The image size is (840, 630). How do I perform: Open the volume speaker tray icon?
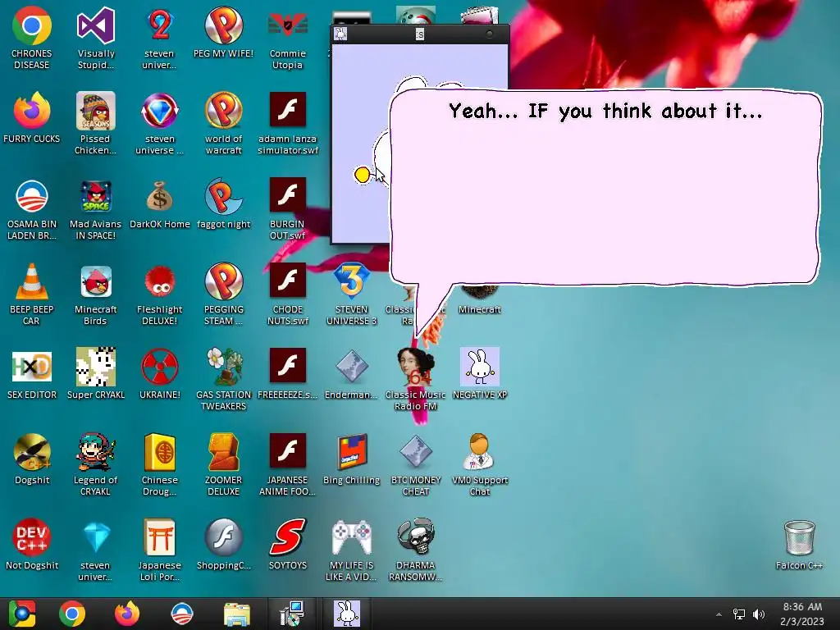pyautogui.click(x=759, y=614)
